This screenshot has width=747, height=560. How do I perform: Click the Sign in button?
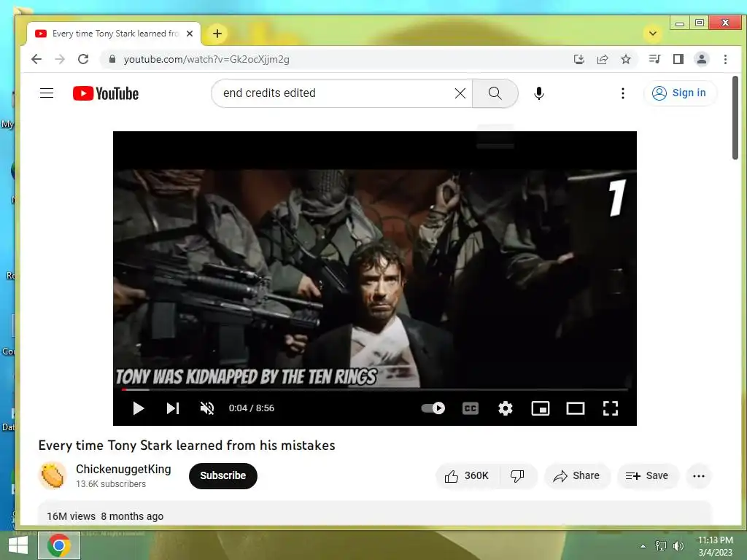(x=679, y=93)
